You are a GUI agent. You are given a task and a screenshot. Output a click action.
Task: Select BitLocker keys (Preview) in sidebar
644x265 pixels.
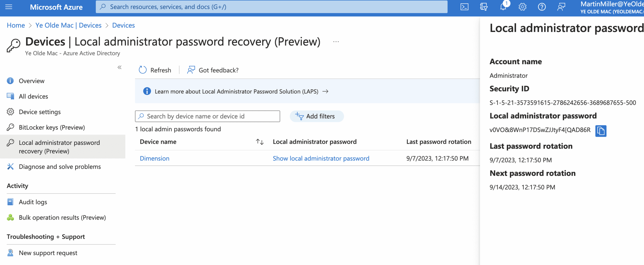point(52,127)
